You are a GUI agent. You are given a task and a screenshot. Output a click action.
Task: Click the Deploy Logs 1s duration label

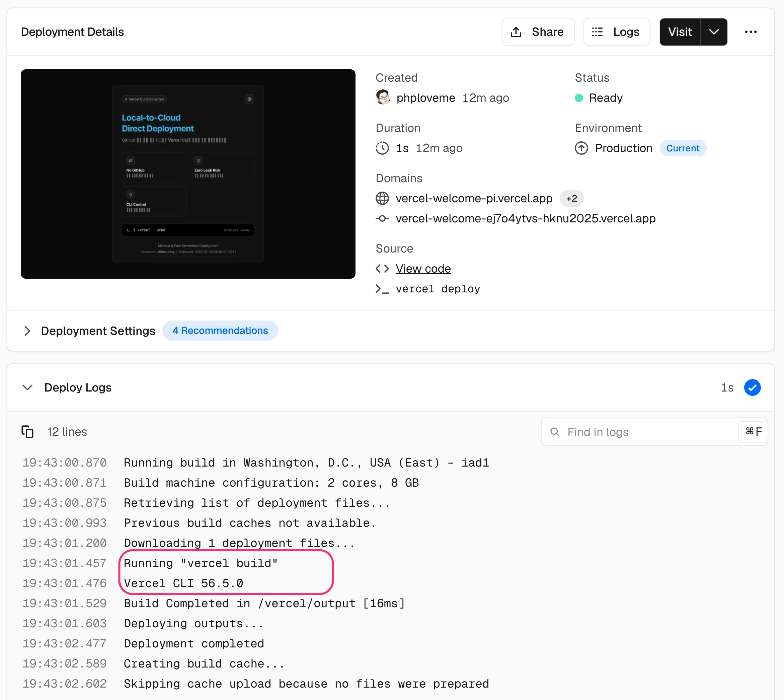pos(727,387)
